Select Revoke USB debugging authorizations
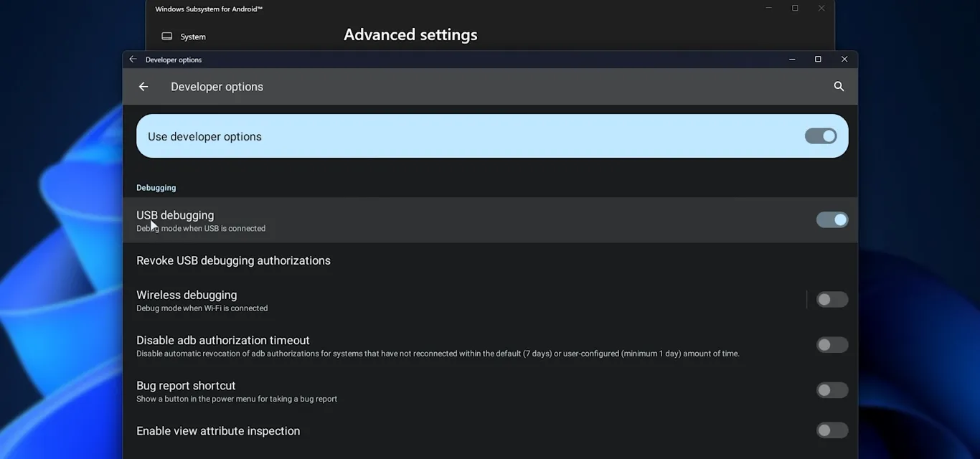This screenshot has width=980, height=459. coord(233,260)
